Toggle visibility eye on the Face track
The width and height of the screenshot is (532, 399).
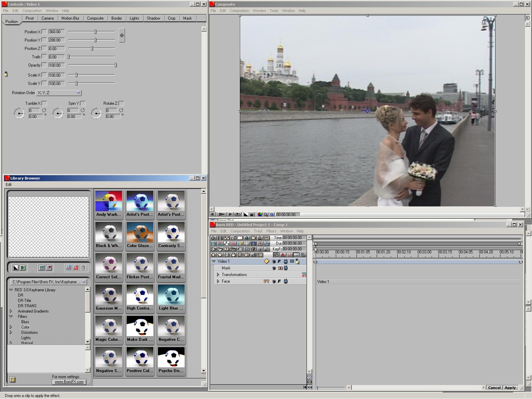(274, 282)
